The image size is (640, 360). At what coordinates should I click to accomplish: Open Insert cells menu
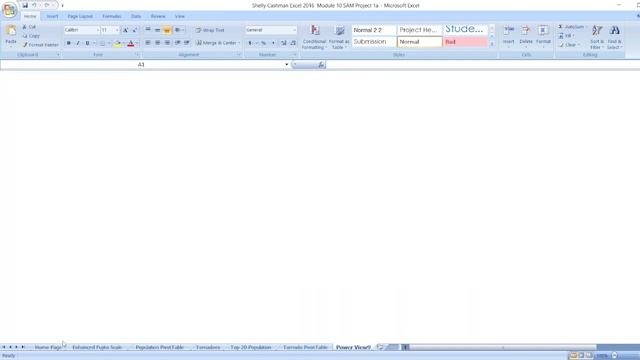coord(509,36)
